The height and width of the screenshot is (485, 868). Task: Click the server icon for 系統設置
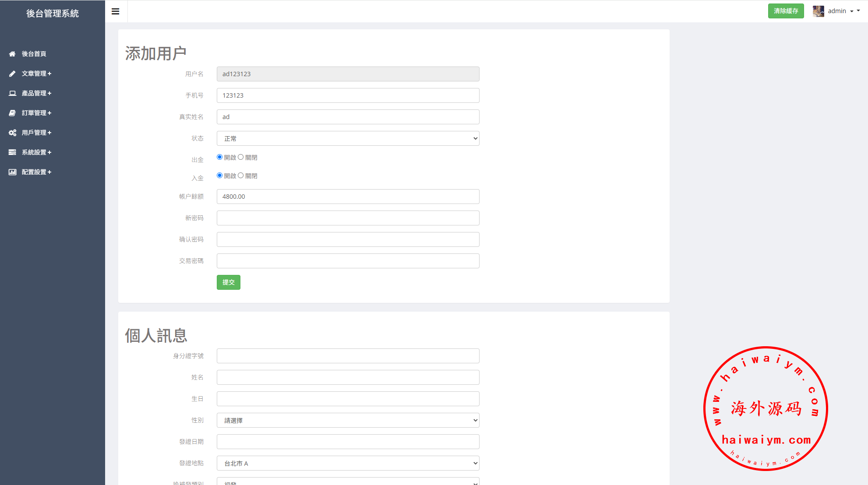[12, 152]
